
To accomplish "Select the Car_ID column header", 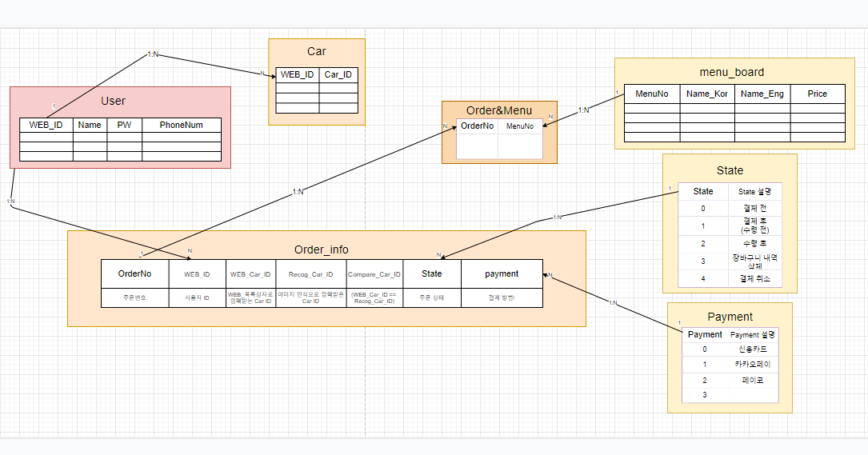I will [338, 74].
